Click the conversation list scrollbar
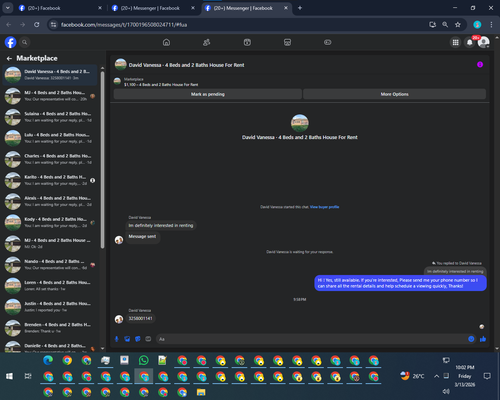The image size is (500, 400). (x=102, y=160)
